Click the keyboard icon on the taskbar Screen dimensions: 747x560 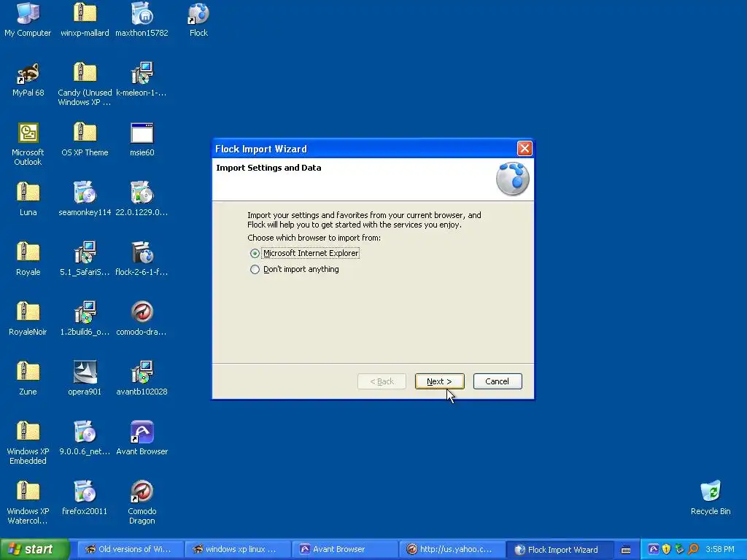pos(626,550)
